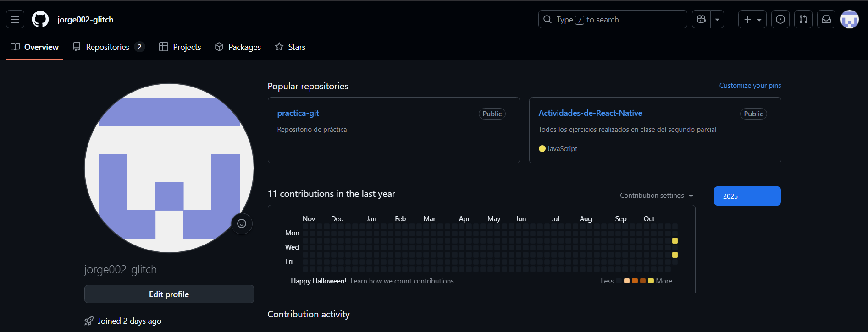Screen dimensions: 868x332
Task: Select the 2025 year filter button
Action: coord(747,196)
